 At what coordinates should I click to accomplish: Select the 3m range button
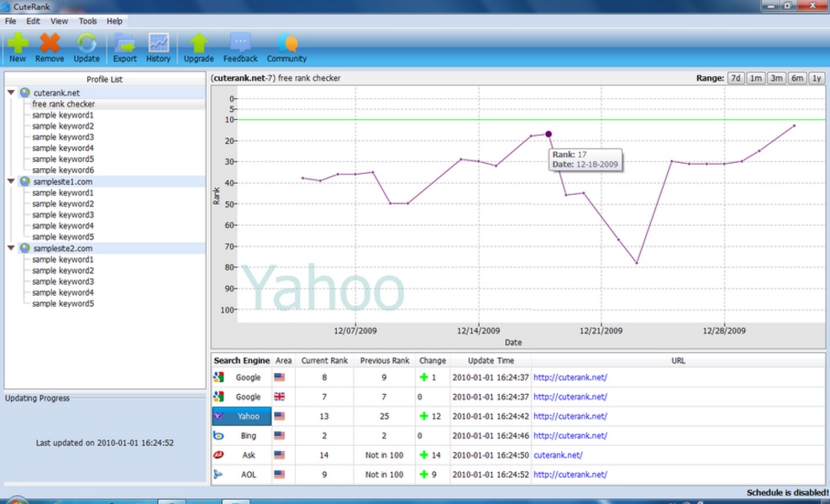click(776, 78)
